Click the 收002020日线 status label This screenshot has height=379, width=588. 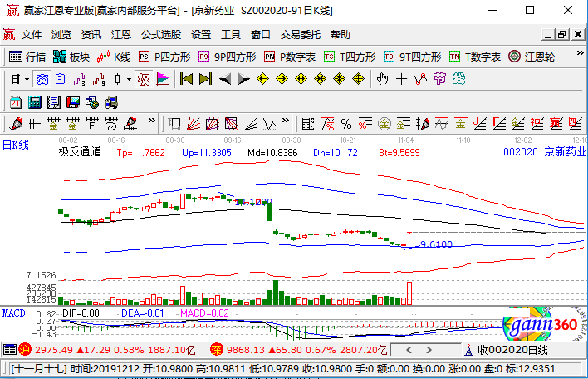tap(512, 350)
